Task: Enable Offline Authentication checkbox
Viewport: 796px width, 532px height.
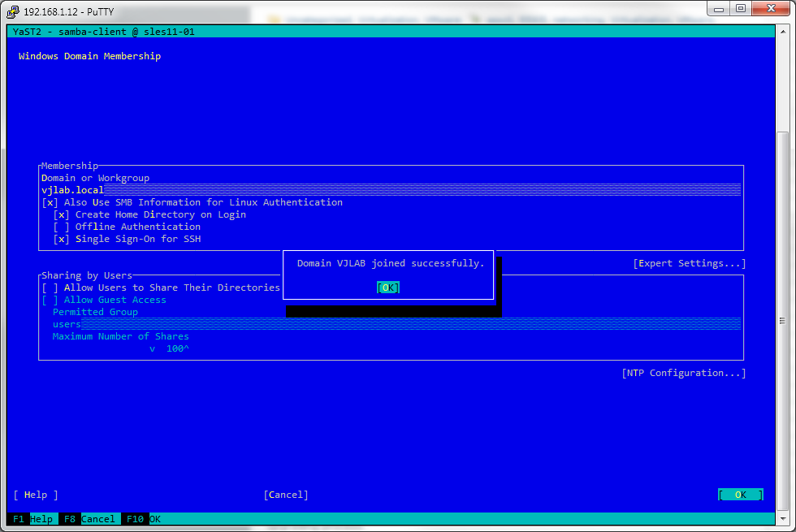Action: tap(62, 227)
